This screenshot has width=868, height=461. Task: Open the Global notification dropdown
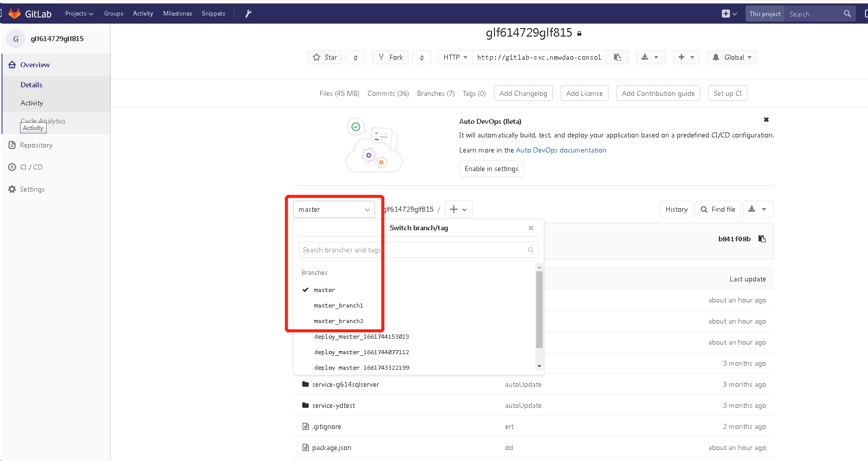(732, 57)
